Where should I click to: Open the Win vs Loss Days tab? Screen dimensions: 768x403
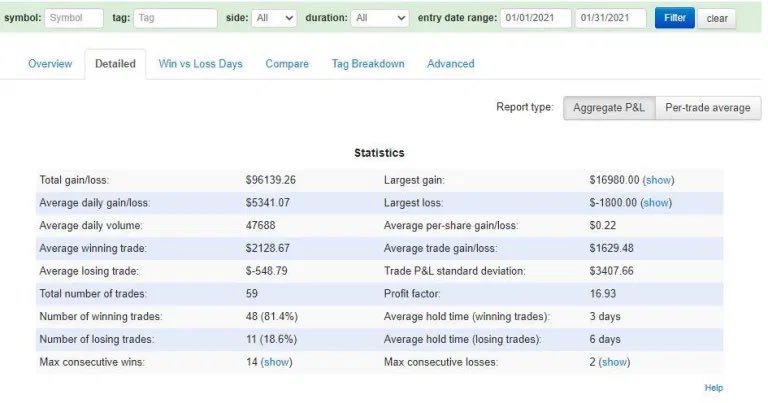pos(200,64)
